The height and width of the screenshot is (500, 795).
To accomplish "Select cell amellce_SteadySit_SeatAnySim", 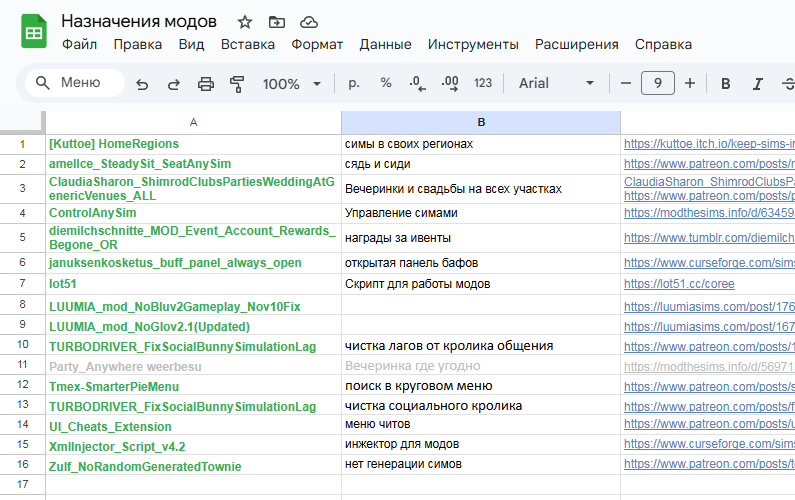I will click(193, 164).
